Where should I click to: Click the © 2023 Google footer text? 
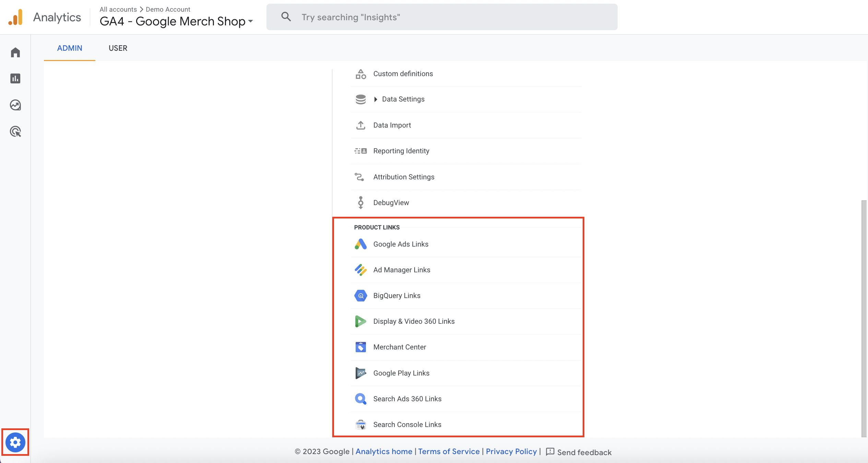[322, 451]
